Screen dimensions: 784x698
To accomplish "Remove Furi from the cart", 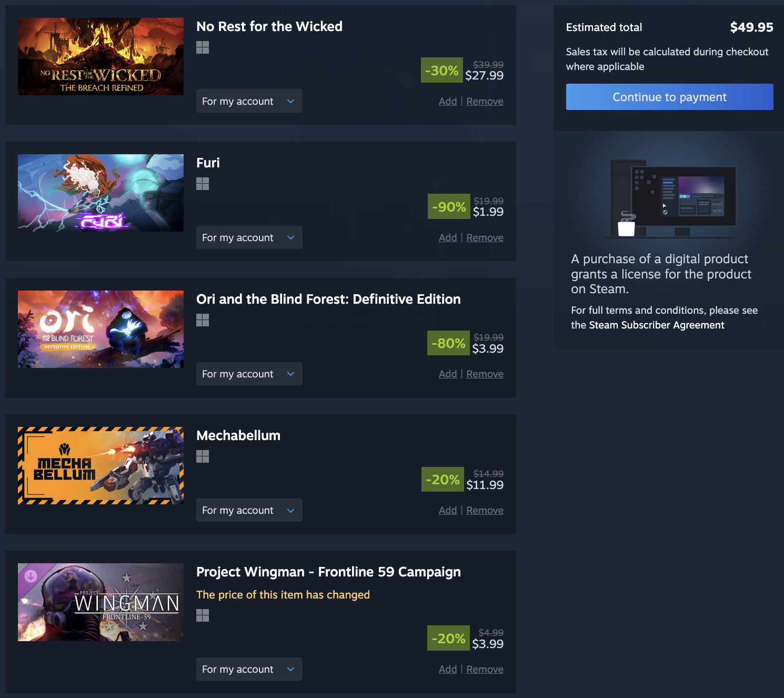I will [x=485, y=237].
